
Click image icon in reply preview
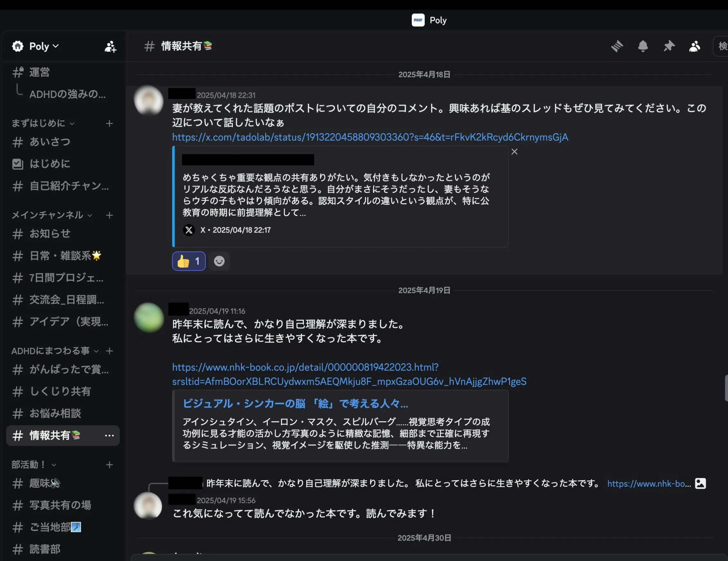700,483
